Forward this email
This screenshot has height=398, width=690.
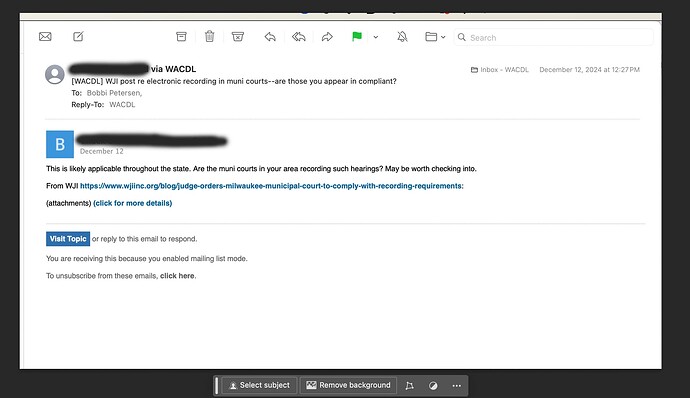point(327,37)
